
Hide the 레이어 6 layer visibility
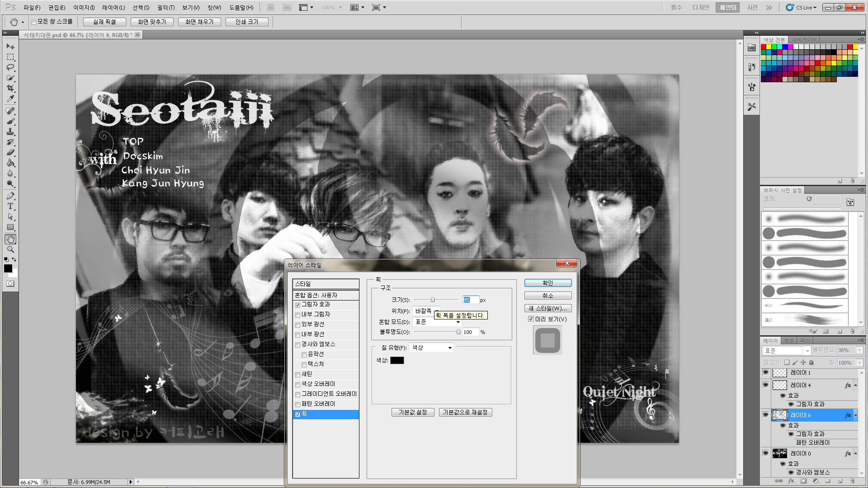pos(765,415)
